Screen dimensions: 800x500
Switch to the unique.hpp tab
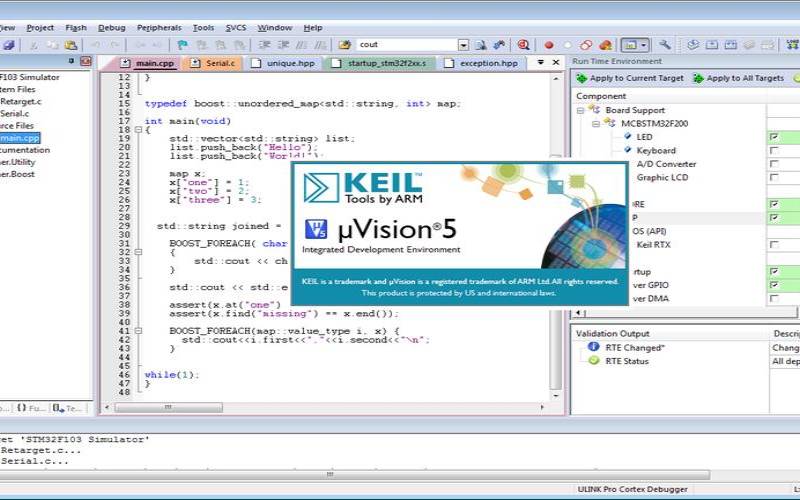tap(283, 63)
